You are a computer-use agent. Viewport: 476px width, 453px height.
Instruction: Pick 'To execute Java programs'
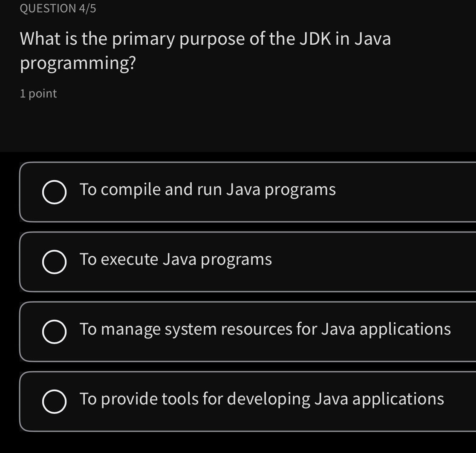click(176, 259)
